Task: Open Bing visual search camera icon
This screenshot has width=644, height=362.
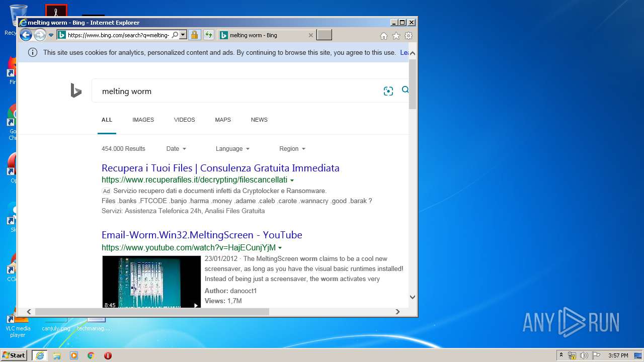Action: [388, 91]
